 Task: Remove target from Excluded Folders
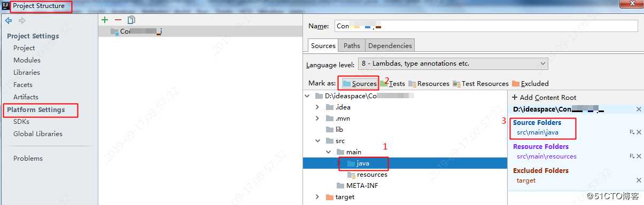tap(639, 180)
